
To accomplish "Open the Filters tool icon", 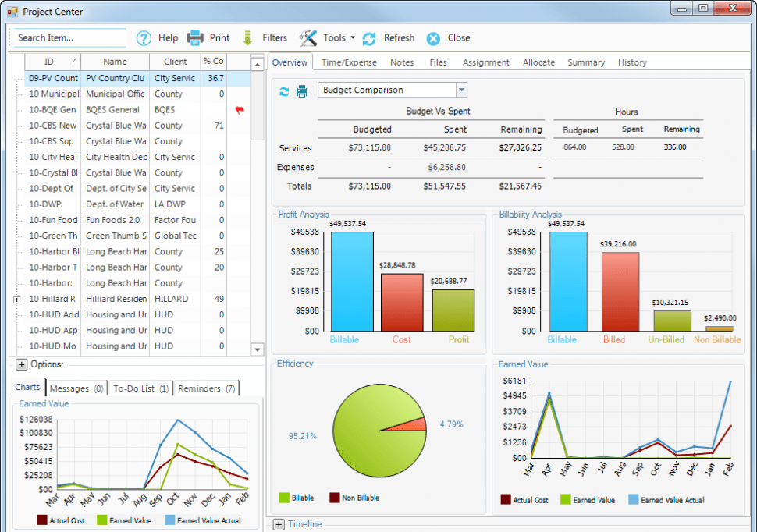I will click(248, 37).
